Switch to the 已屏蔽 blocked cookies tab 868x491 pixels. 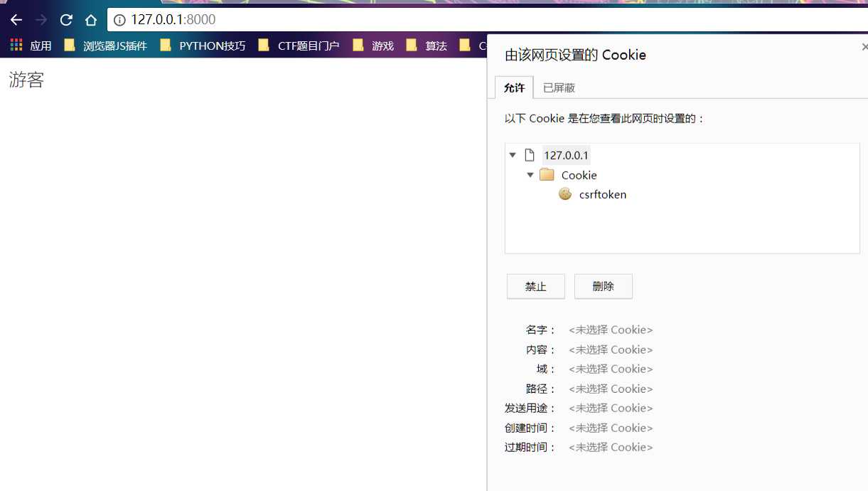[559, 88]
